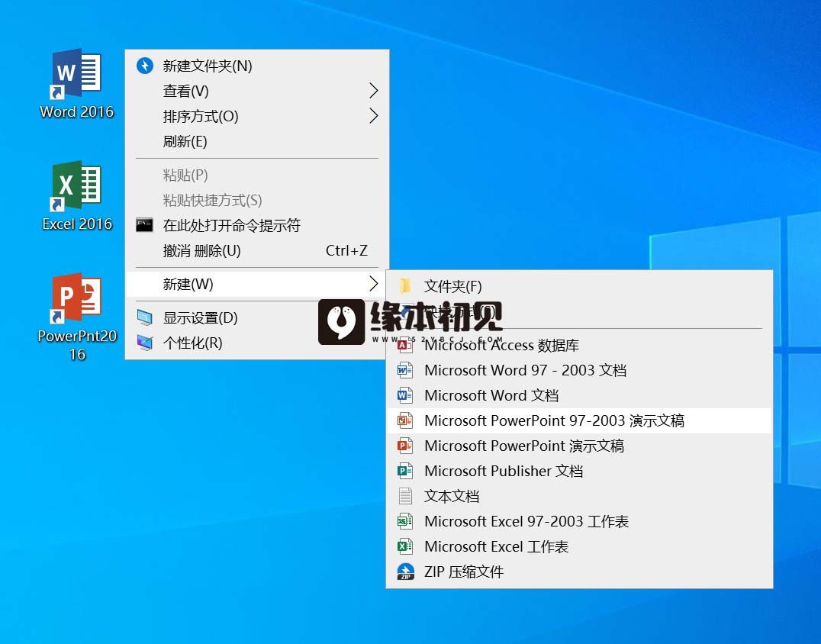Click the ZIP archive icon
This screenshot has width=821, height=644.
coord(405,572)
